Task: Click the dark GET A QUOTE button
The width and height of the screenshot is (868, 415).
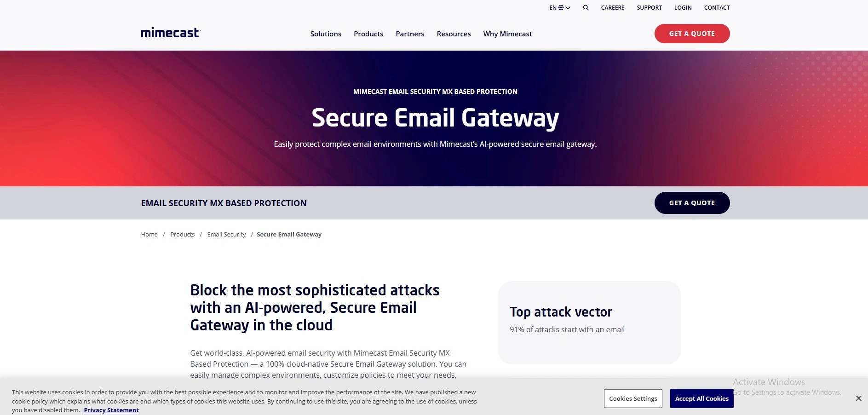Action: [692, 203]
